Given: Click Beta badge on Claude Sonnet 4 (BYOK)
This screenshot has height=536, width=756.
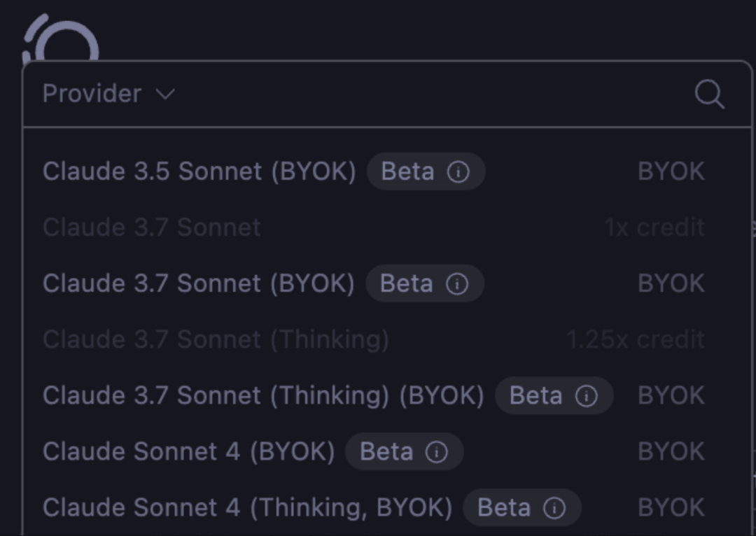Looking at the screenshot, I should point(386,452).
